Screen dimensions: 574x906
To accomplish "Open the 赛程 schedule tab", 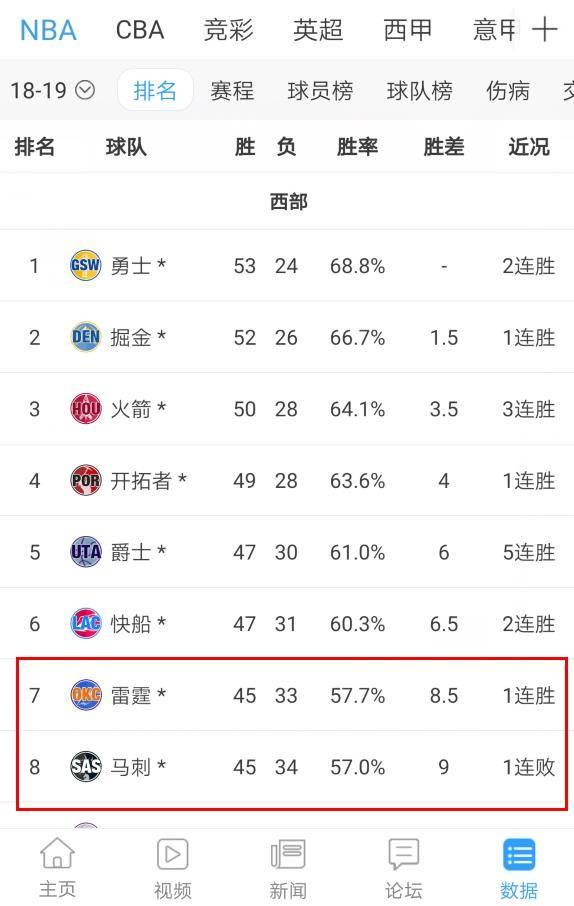I will coord(232,91).
